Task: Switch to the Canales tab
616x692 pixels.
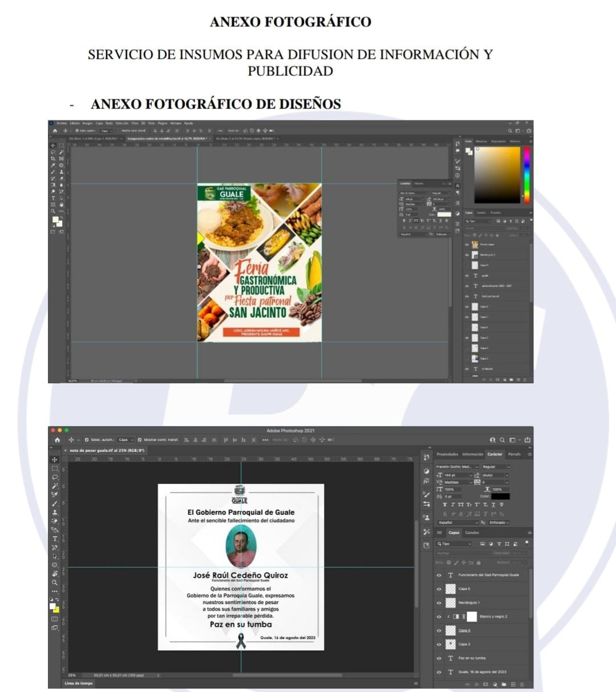Action: [x=472, y=533]
